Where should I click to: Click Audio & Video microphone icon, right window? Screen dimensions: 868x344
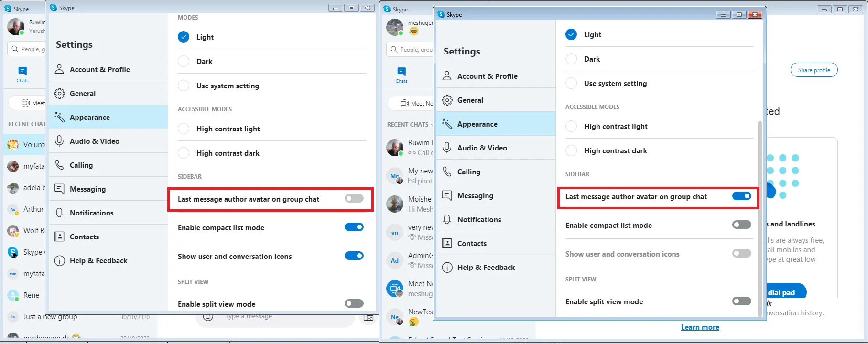coord(447,148)
